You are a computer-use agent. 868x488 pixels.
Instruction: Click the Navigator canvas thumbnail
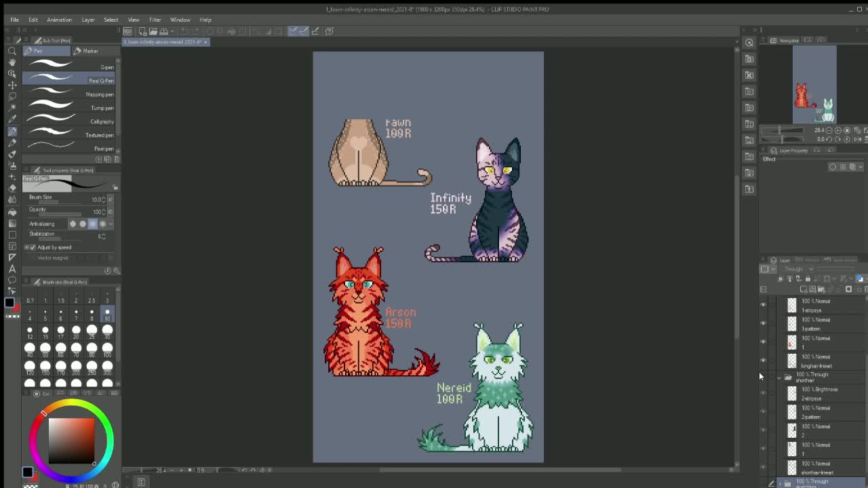pos(814,85)
